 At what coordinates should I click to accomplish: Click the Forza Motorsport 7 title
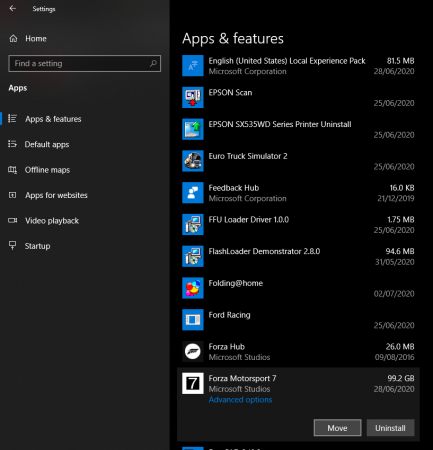pos(242,379)
